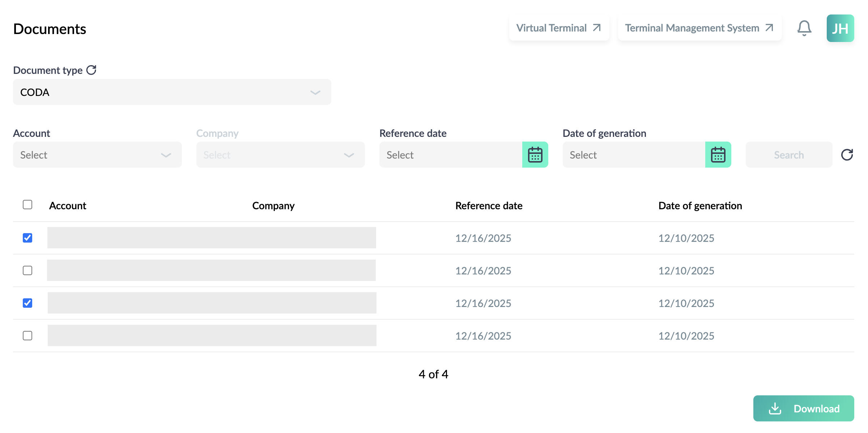
Task: Check the fourth row checkbox
Action: click(27, 336)
